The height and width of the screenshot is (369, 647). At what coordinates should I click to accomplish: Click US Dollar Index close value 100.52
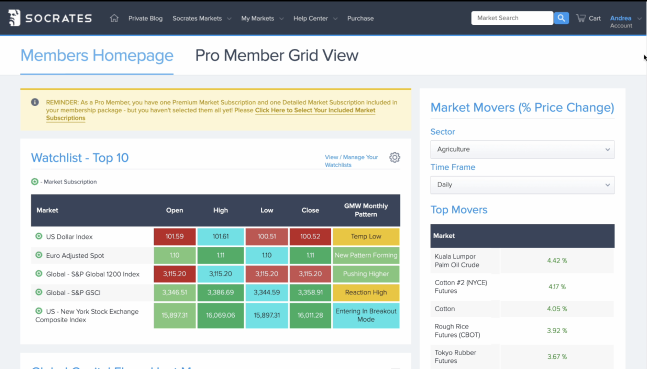[310, 237]
